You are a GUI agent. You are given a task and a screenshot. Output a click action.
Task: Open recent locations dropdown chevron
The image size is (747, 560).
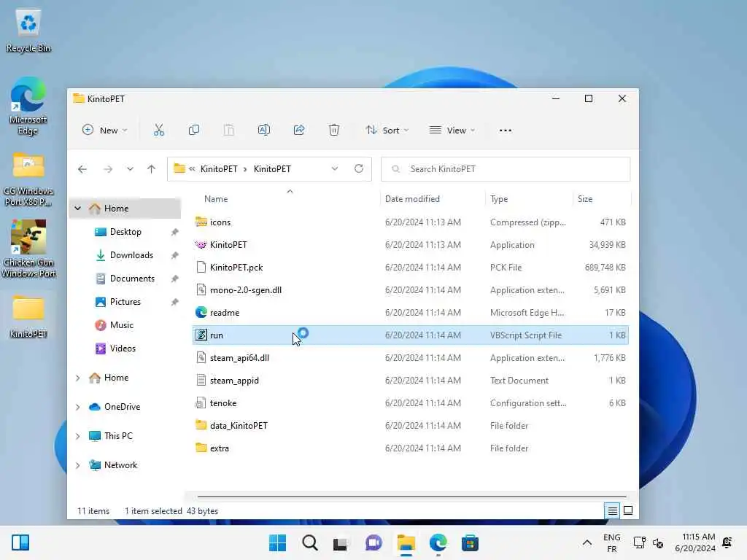[130, 169]
